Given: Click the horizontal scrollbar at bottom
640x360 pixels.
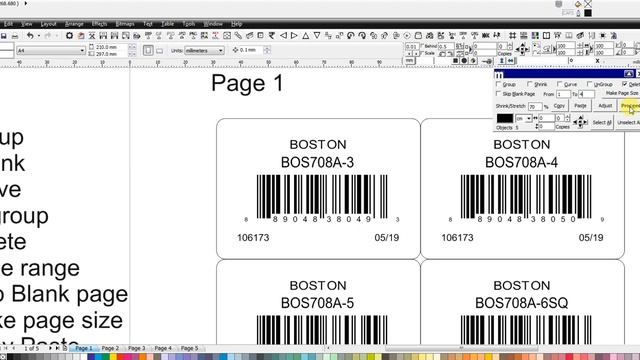Looking at the screenshot, I should [461, 348].
